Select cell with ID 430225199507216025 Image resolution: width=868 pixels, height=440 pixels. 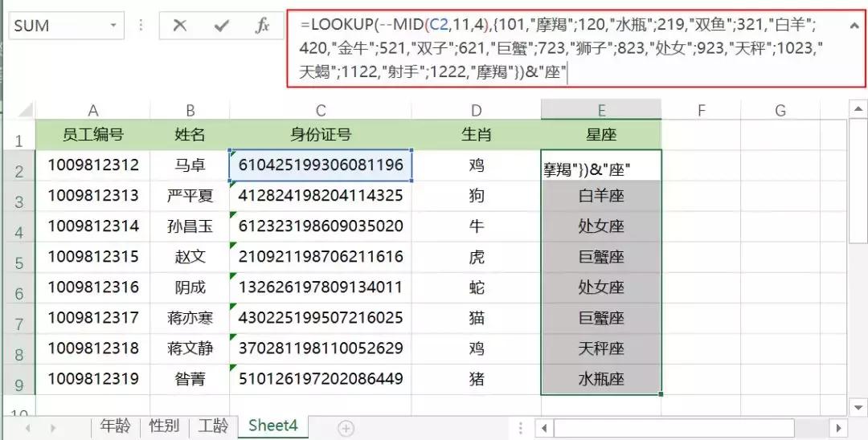point(321,318)
